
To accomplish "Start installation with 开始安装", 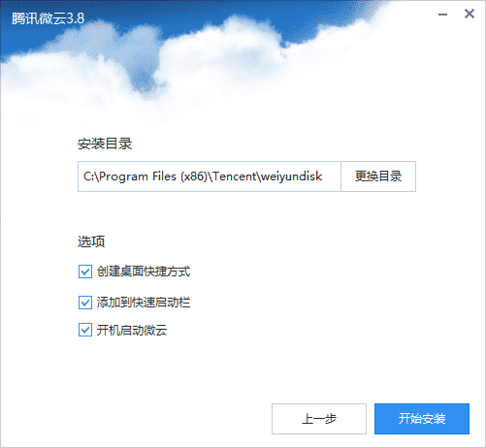I will (422, 419).
